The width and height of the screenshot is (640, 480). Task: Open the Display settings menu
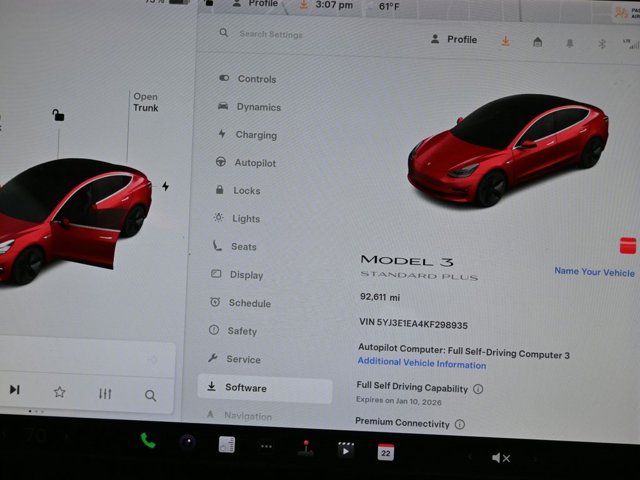pos(237,275)
